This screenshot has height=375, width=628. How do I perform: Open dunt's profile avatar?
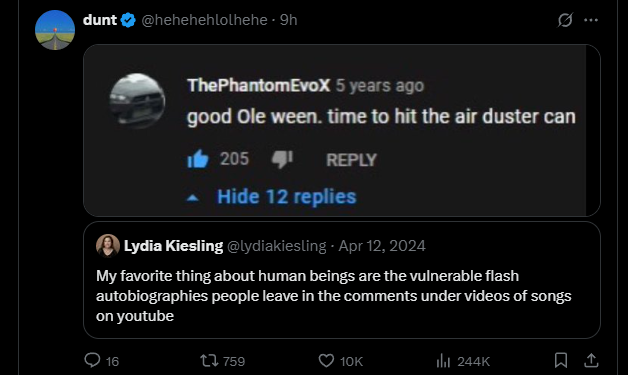(55, 30)
